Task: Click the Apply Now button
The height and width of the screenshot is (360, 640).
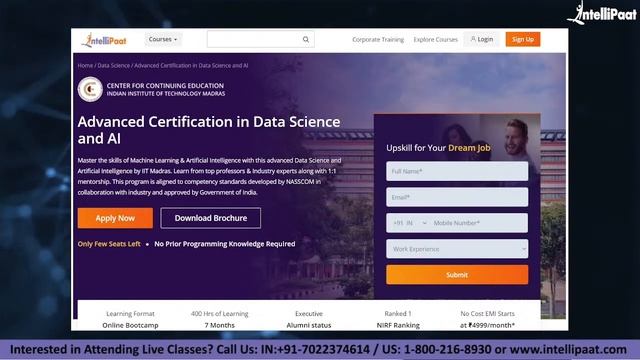Action: click(115, 218)
